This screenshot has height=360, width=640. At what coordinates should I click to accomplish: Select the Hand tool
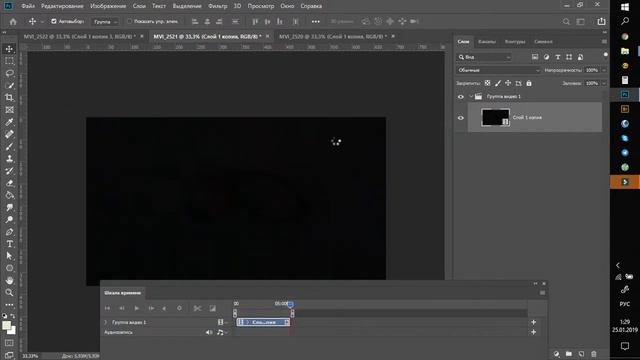pyautogui.click(x=9, y=280)
